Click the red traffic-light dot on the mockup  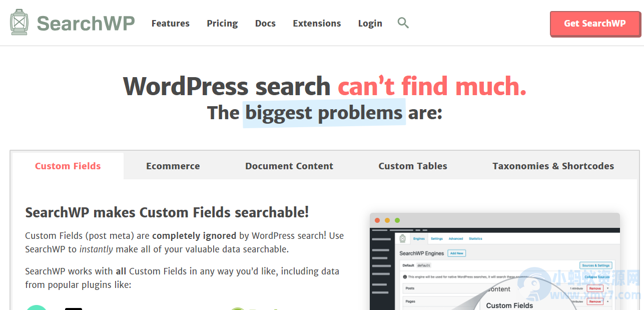pyautogui.click(x=377, y=220)
